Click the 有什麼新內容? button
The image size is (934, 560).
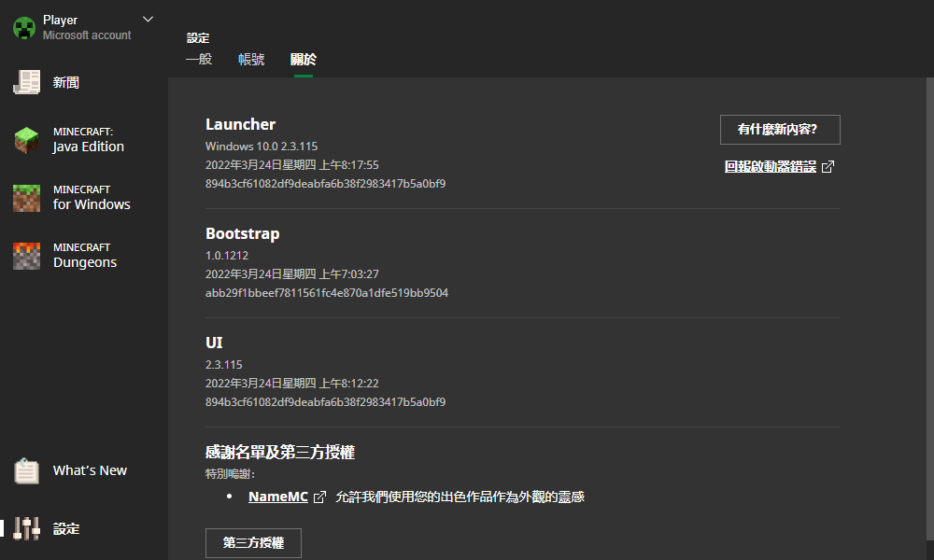click(780, 130)
